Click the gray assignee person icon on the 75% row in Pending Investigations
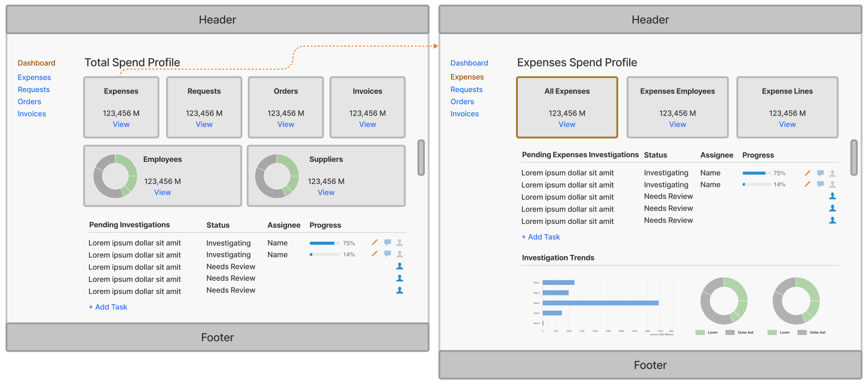The image size is (868, 389). click(x=400, y=242)
